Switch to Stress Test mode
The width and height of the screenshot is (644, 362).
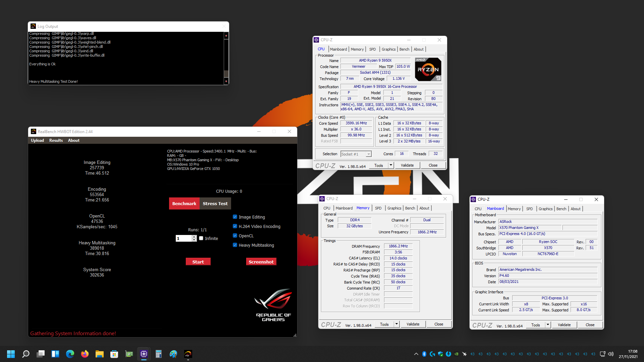click(215, 203)
